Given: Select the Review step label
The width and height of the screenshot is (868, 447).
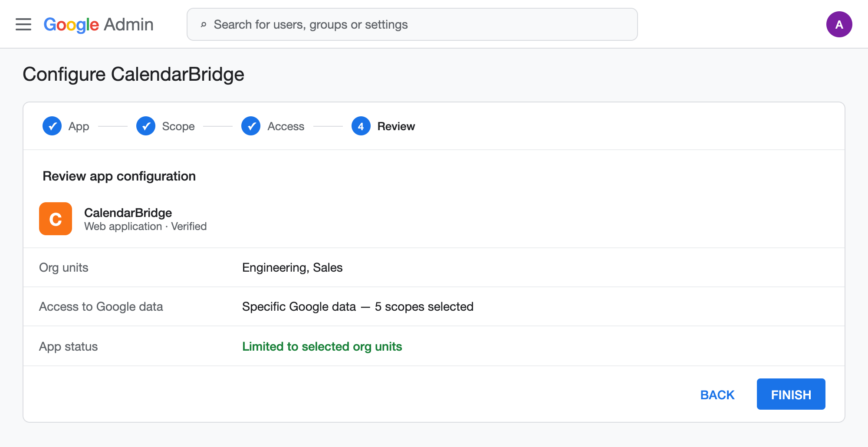Looking at the screenshot, I should (396, 126).
